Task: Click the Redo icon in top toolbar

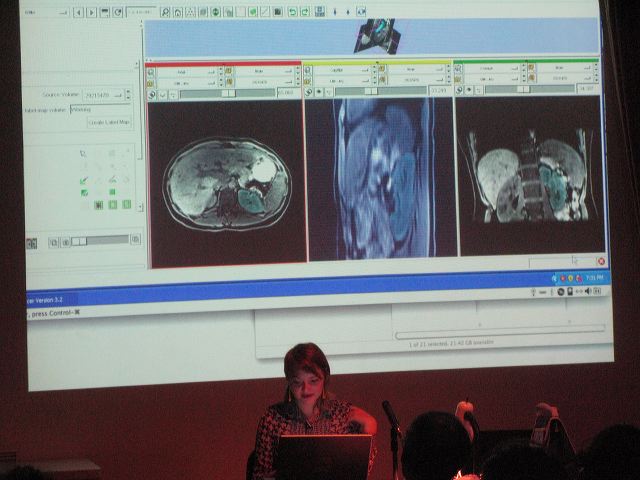Action: (304, 12)
